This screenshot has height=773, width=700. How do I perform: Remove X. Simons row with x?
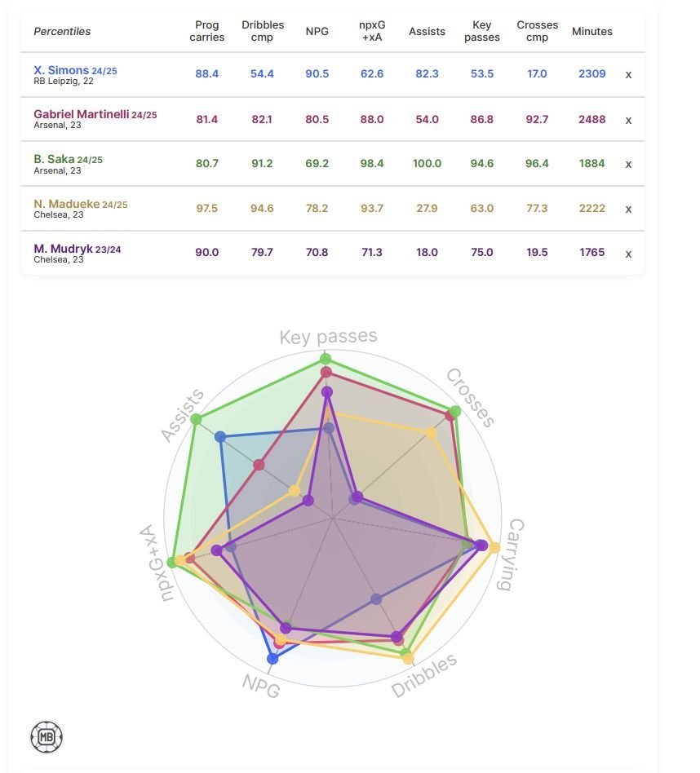(628, 74)
